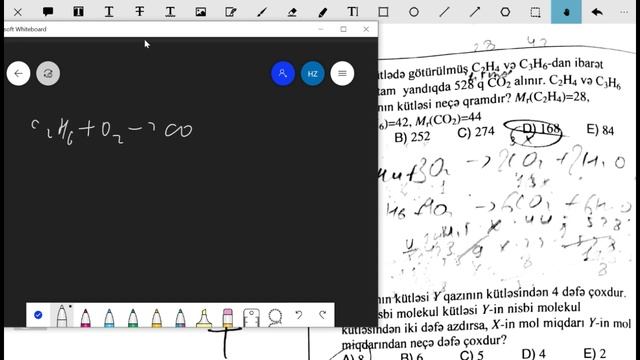Select the yellow-tipped pen in Whiteboard tray
The height and width of the screenshot is (360, 640).
pyautogui.click(x=156, y=317)
